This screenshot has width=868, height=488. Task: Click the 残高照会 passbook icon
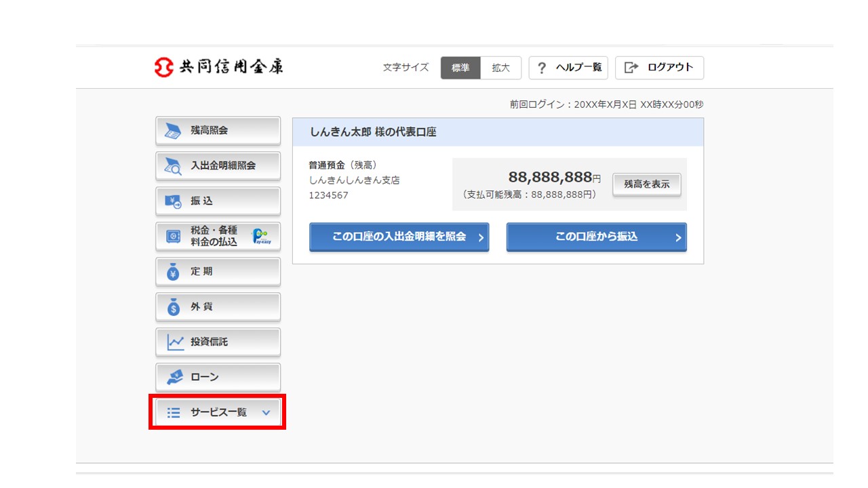click(x=174, y=131)
